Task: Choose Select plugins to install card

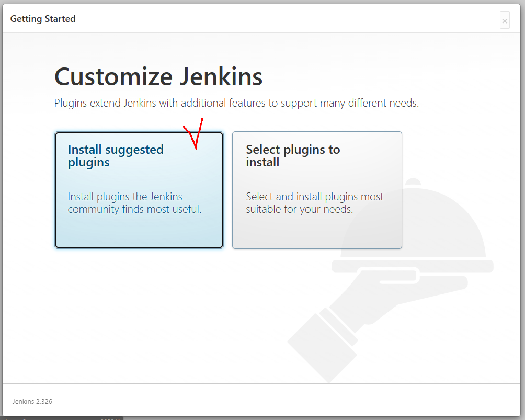Action: (317, 190)
